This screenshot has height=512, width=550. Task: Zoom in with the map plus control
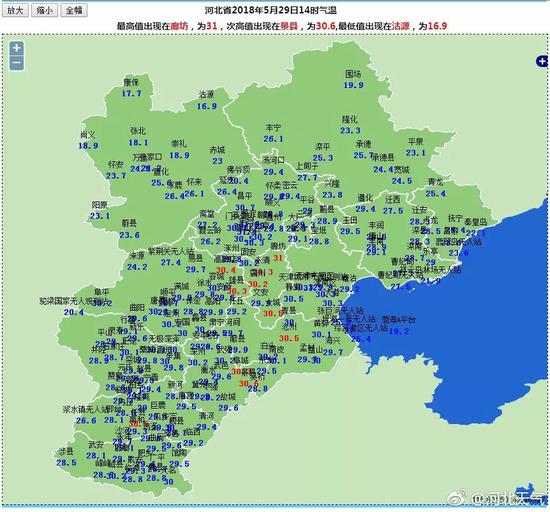point(17,48)
